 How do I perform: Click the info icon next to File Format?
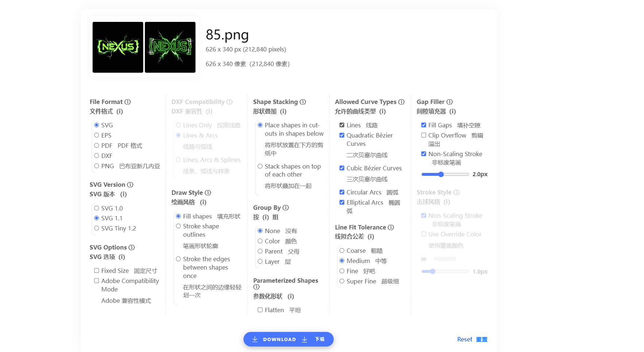pos(127,102)
